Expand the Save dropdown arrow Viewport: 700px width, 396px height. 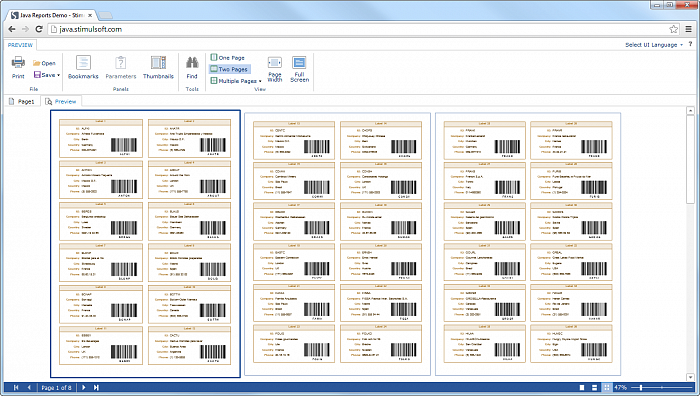tap(58, 75)
